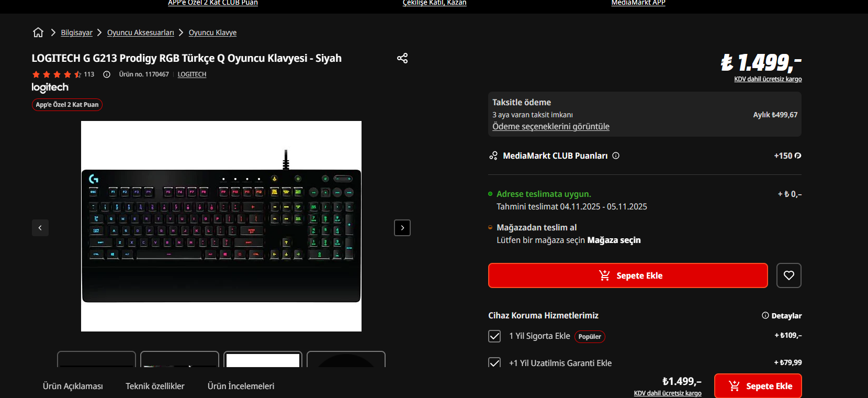
Task: Click the Popüler badge beside insurance option
Action: (x=590, y=337)
